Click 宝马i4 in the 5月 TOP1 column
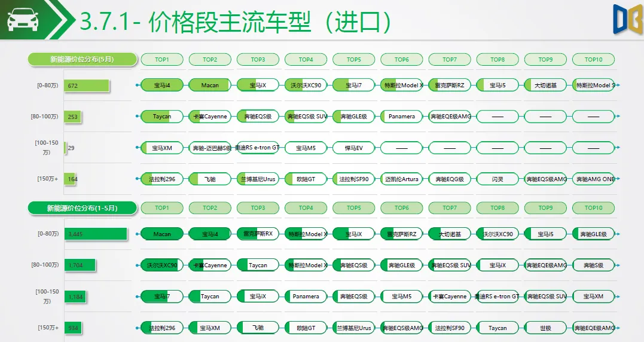644x342 pixels. 162,85
